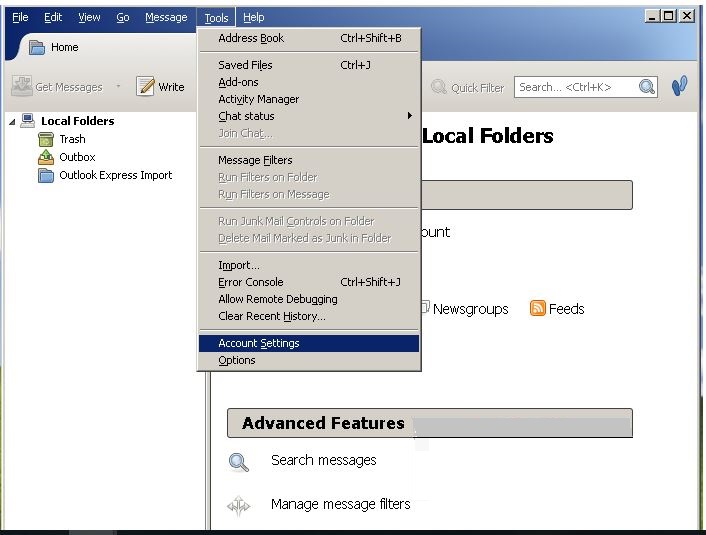Minimize the Thunderbird window
The image size is (706, 535).
[x=652, y=16]
